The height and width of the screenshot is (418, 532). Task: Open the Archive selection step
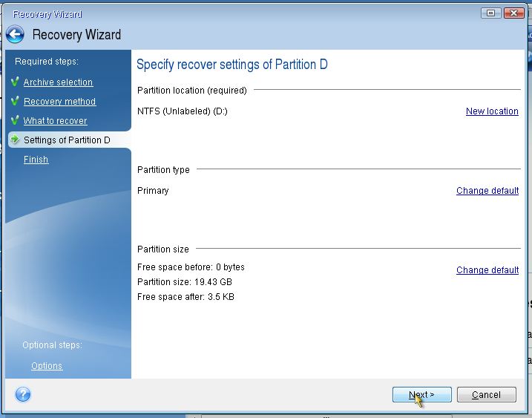(58, 82)
